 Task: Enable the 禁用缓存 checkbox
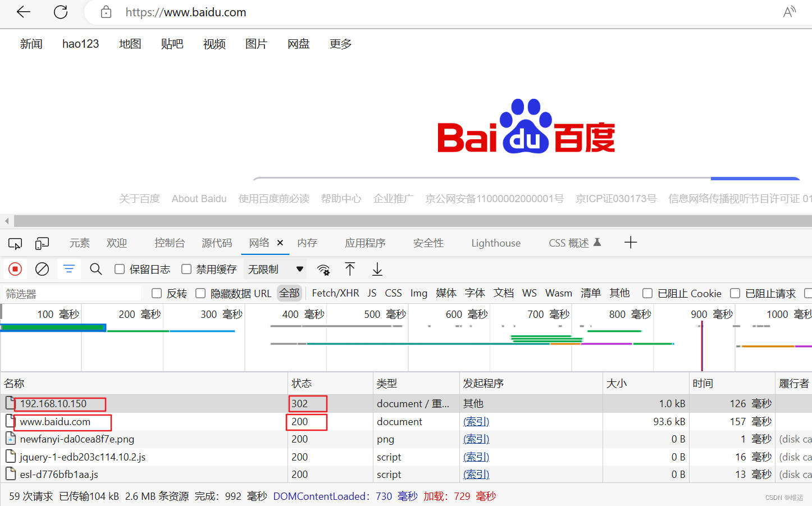click(x=186, y=269)
